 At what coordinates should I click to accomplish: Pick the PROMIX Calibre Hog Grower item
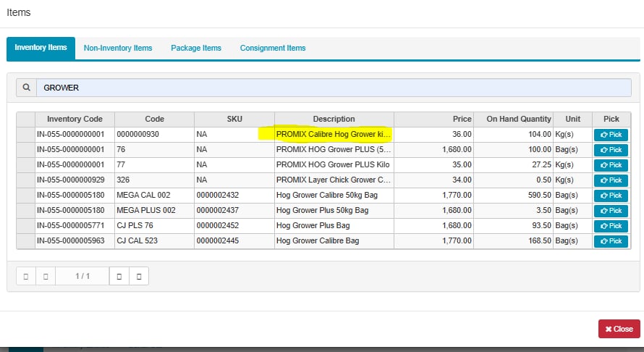[610, 135]
